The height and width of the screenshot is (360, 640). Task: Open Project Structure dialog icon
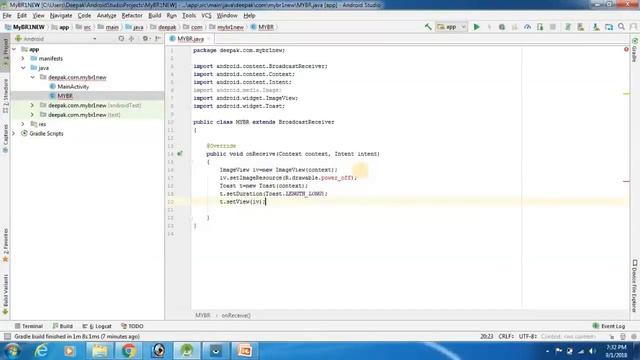pos(609,27)
